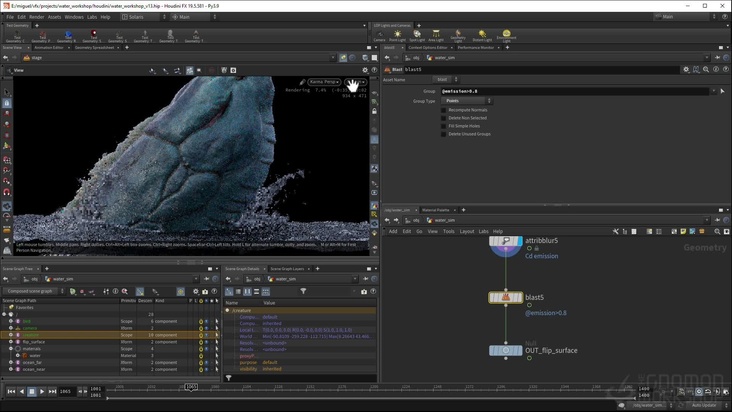This screenshot has width=732, height=412.
Task: Click the obj path button in network editor
Action: (411, 220)
